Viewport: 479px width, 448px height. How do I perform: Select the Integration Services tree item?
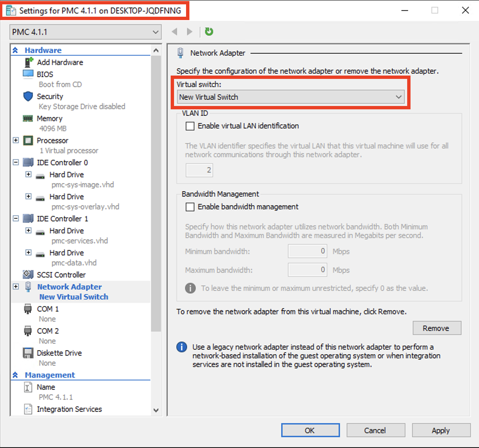point(69,409)
